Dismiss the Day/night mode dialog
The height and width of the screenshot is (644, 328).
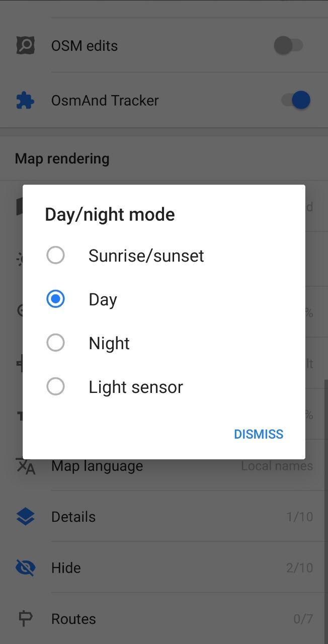click(x=259, y=434)
